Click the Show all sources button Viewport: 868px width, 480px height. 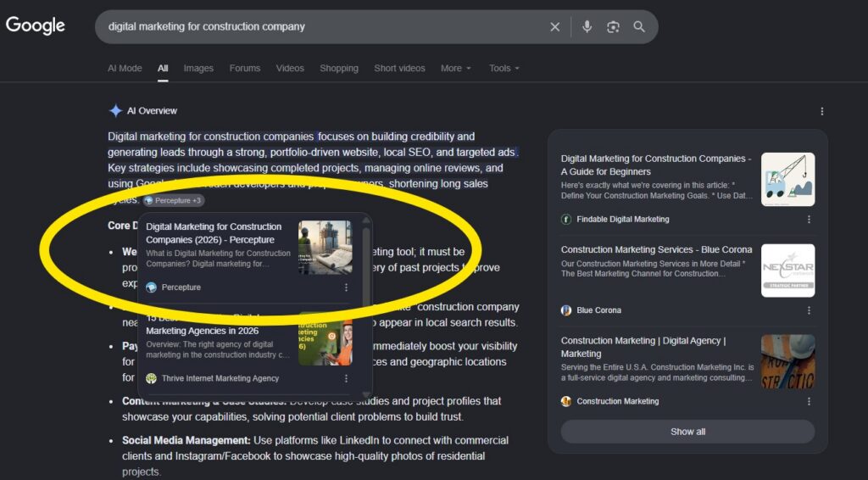tap(687, 432)
